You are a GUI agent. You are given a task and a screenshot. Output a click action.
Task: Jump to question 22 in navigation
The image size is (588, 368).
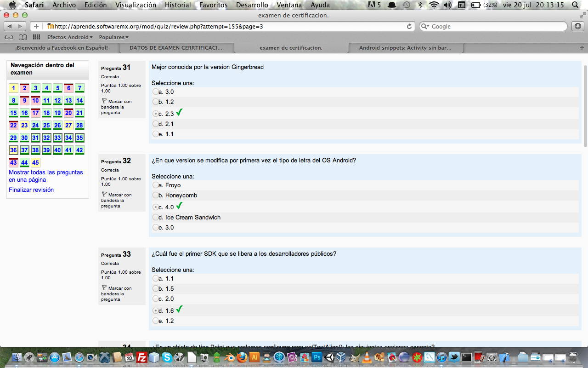point(13,125)
